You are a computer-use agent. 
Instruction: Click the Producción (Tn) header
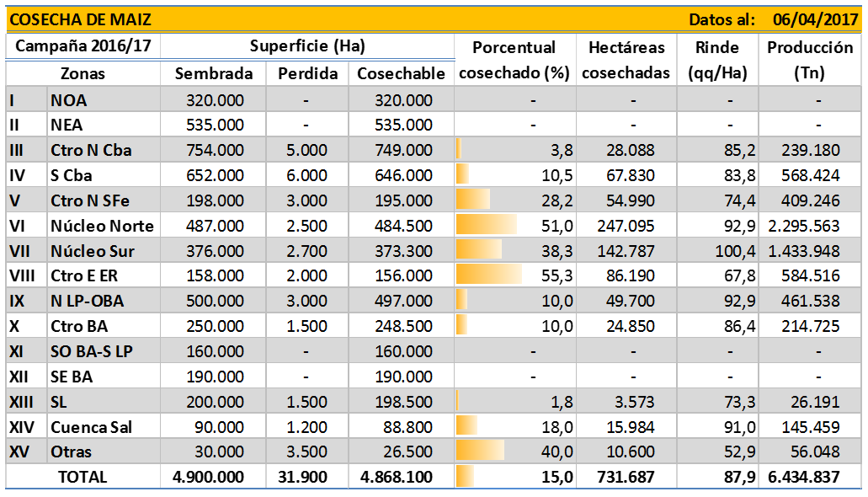pyautogui.click(x=809, y=60)
